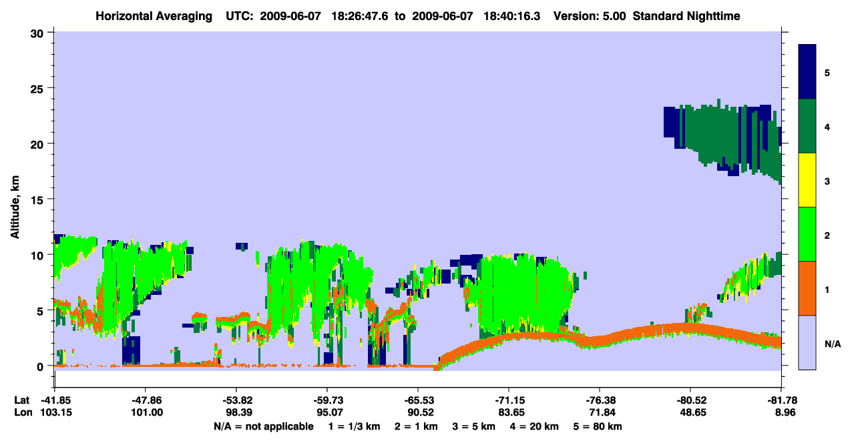This screenshot has width=868, height=445.
Task: Click latitude value -76.38
Action: (x=600, y=400)
